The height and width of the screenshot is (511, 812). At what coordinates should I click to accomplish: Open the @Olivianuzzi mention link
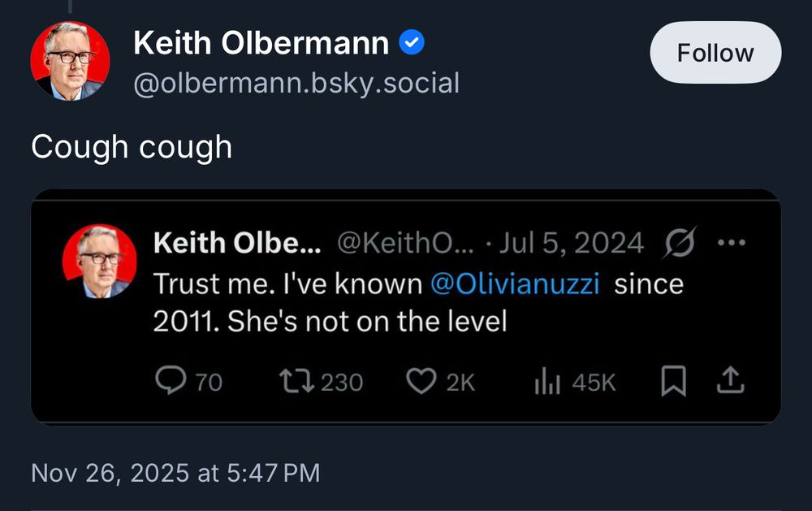[x=514, y=284]
